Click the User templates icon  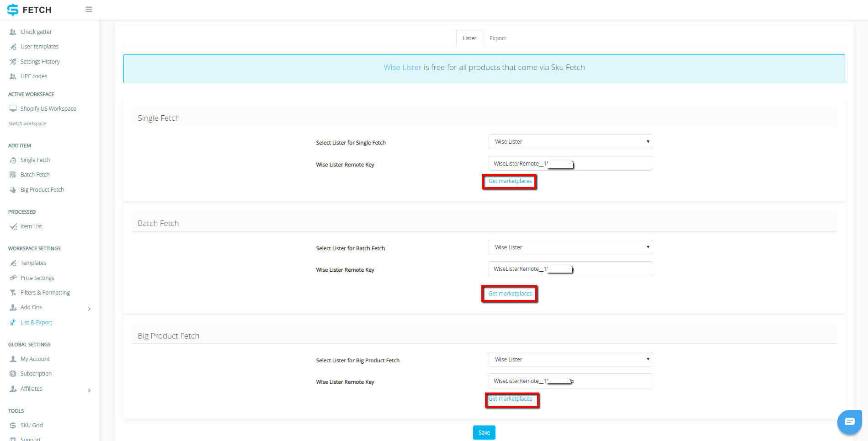pyautogui.click(x=13, y=47)
